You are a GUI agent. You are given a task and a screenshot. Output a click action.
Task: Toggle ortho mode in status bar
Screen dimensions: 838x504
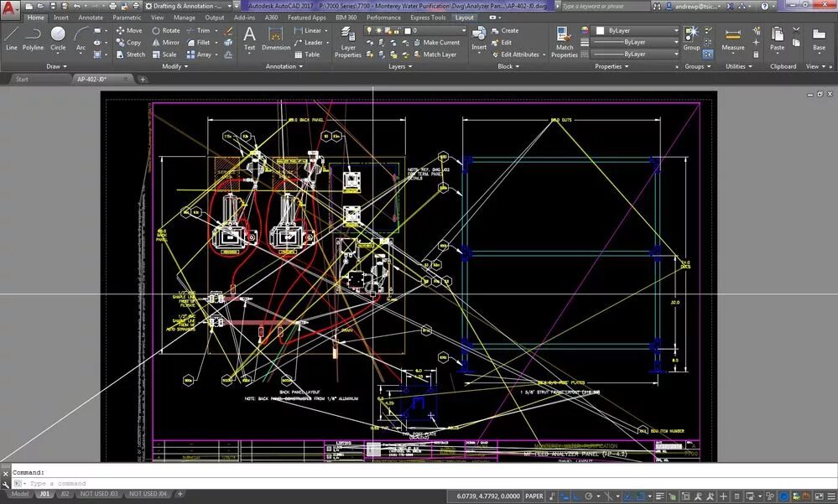pos(576,496)
